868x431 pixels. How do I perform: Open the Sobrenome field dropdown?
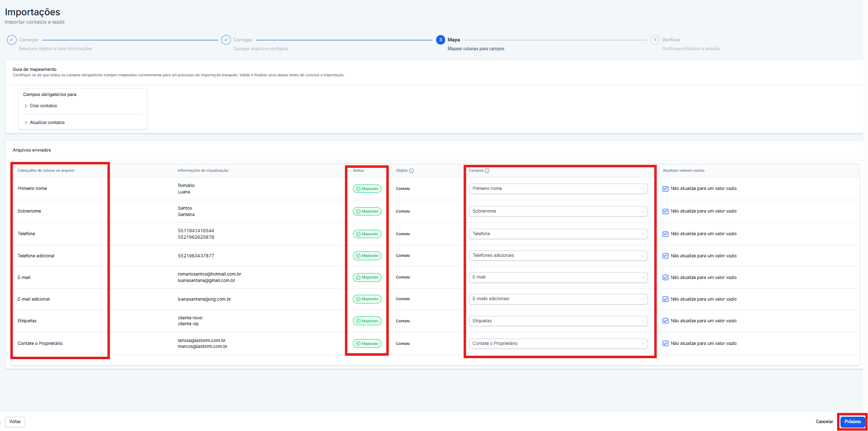point(557,212)
